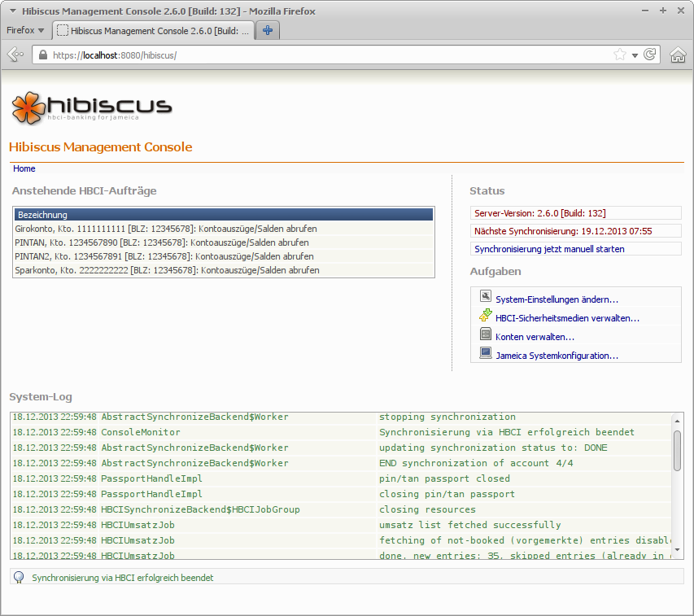Minimize the Firefox window

click(645, 11)
